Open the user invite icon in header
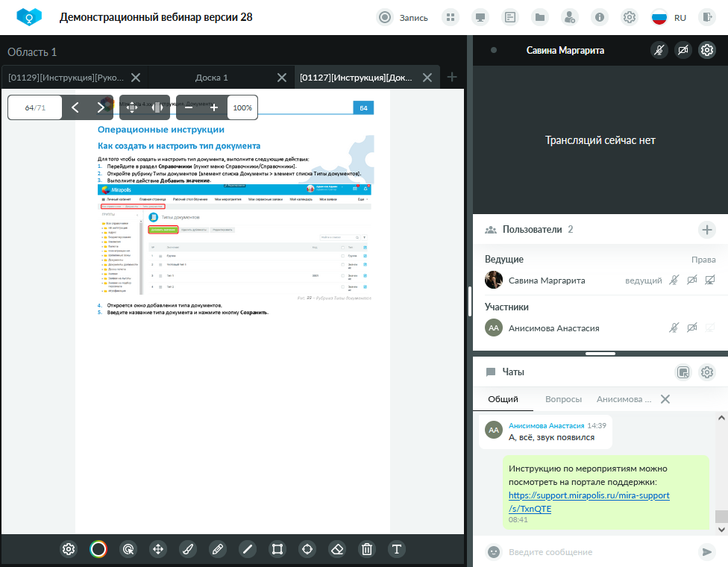Screen dimensions: 728x567 (569, 18)
